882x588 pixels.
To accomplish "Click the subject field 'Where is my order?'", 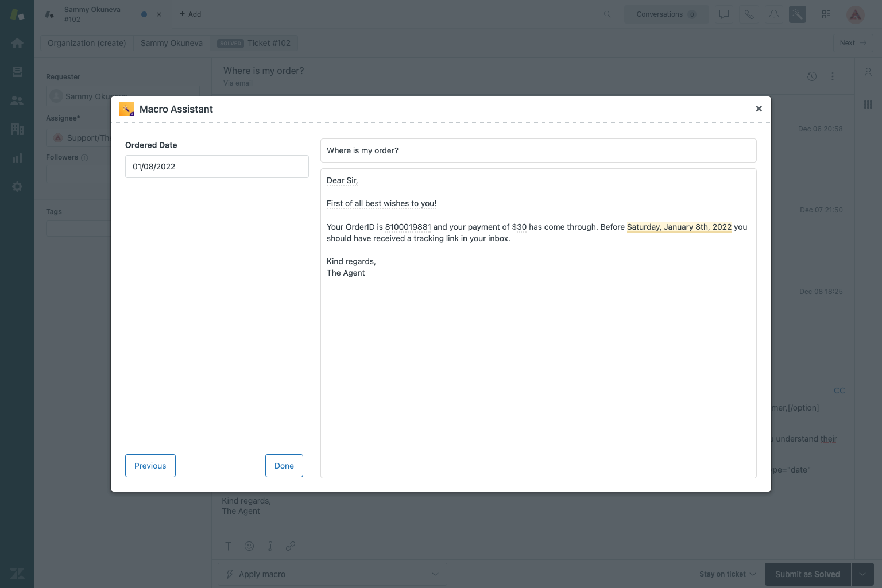I will coord(538,150).
